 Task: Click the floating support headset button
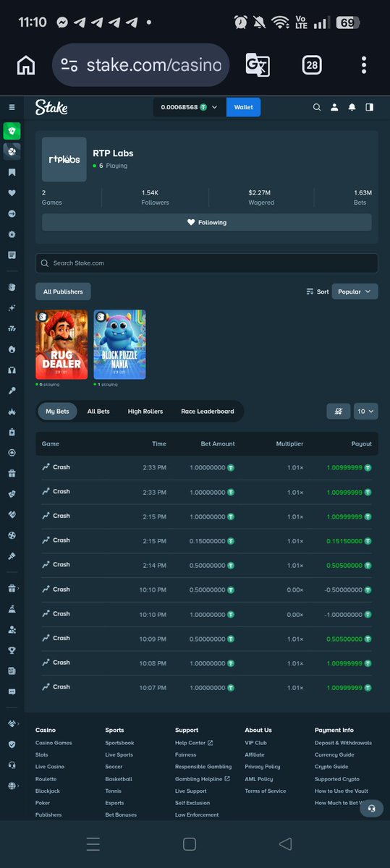(x=371, y=808)
